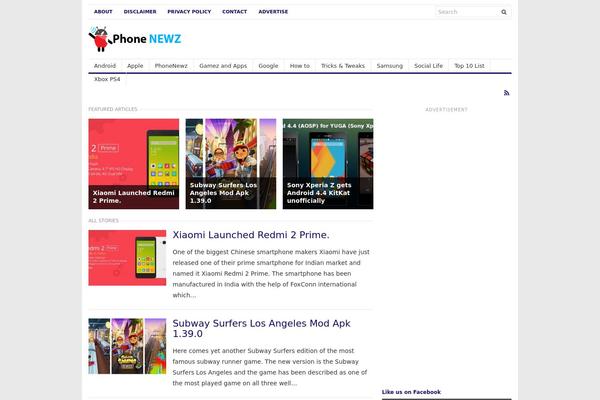Image resolution: width=600 pixels, height=400 pixels.
Task: Click the 'All Stories' section label
Action: [x=103, y=220]
